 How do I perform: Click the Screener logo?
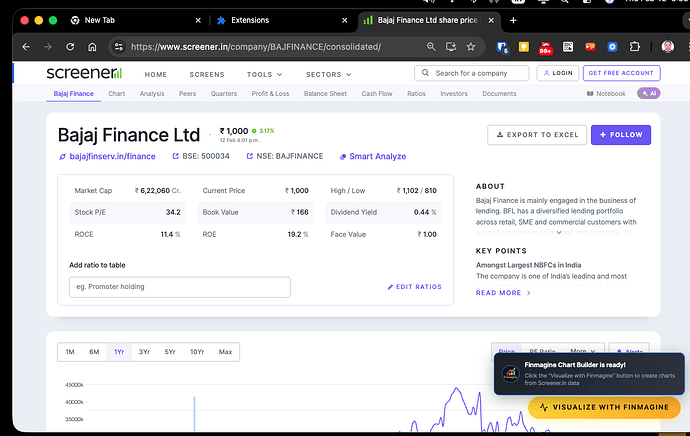tap(84, 73)
